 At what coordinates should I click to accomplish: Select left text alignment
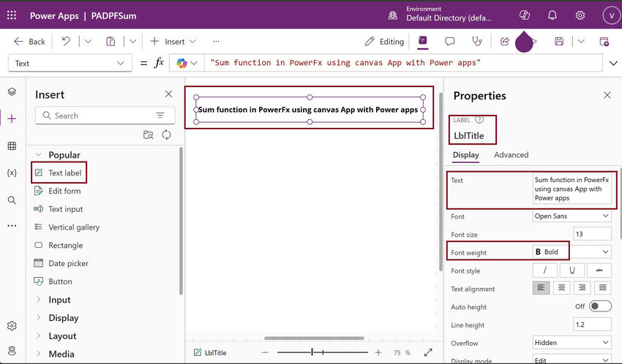coord(541,288)
